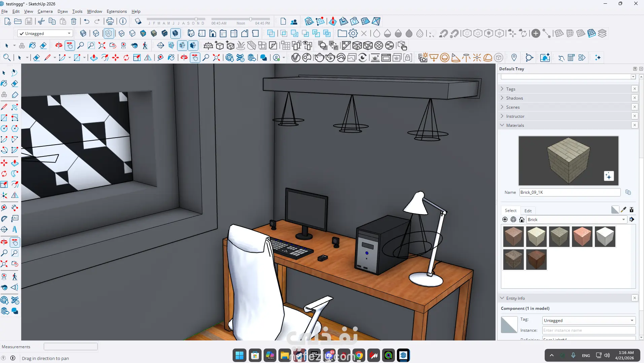Add a V-Ray dome light

[x=488, y=58]
